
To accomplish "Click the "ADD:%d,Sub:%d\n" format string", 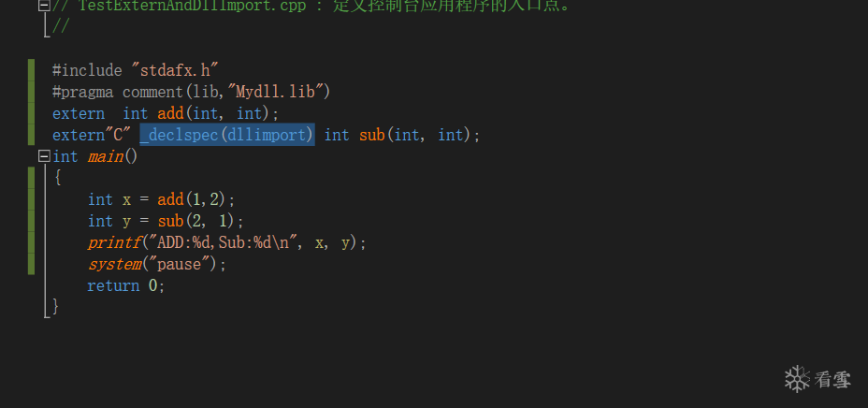I will [227, 242].
